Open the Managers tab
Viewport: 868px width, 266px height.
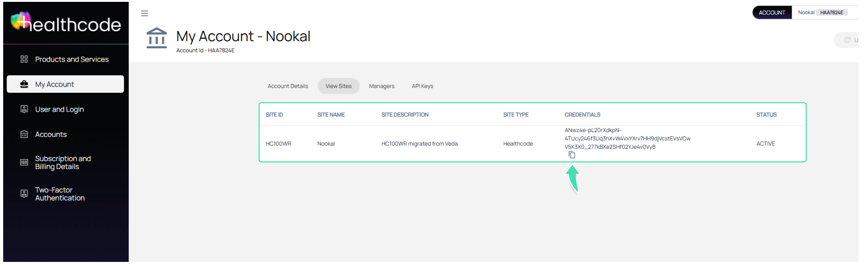381,86
